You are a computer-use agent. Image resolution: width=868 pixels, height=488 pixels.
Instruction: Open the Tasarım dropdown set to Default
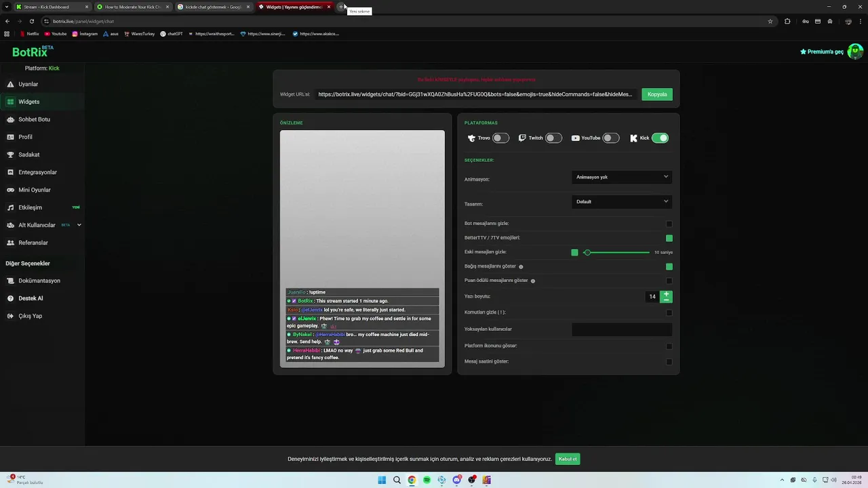pos(622,202)
